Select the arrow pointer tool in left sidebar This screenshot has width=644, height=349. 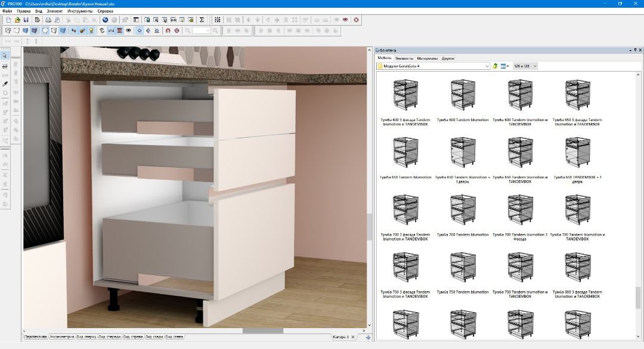point(5,55)
